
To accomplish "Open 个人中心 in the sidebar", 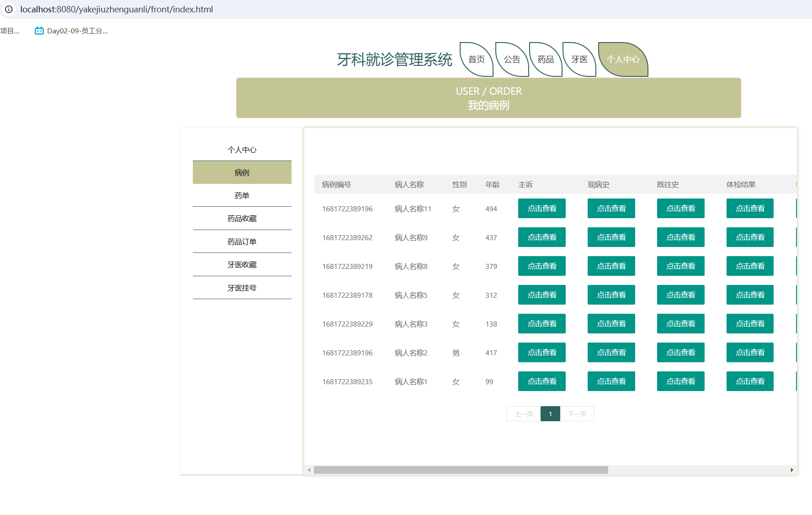I will 242,150.
